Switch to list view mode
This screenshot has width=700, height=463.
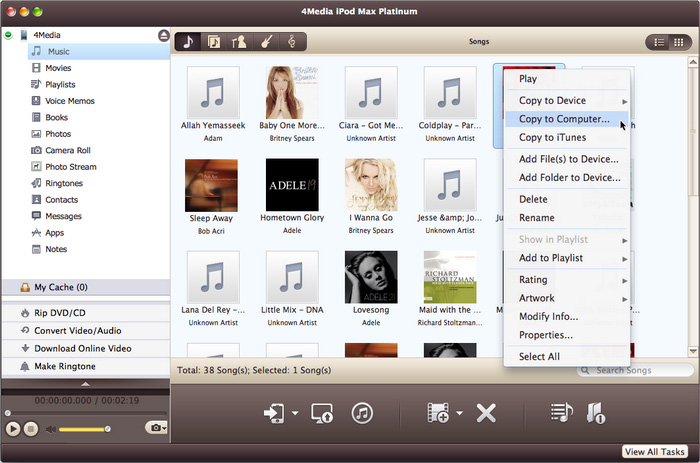(x=659, y=42)
